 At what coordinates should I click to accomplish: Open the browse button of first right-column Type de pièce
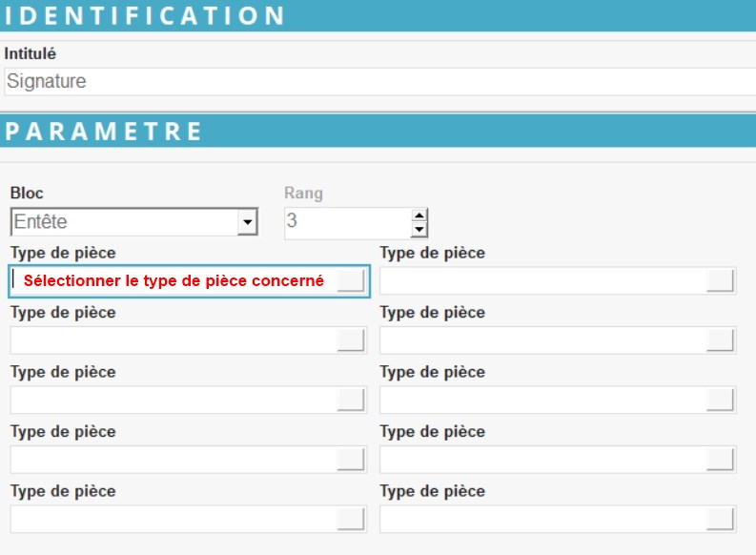721,280
